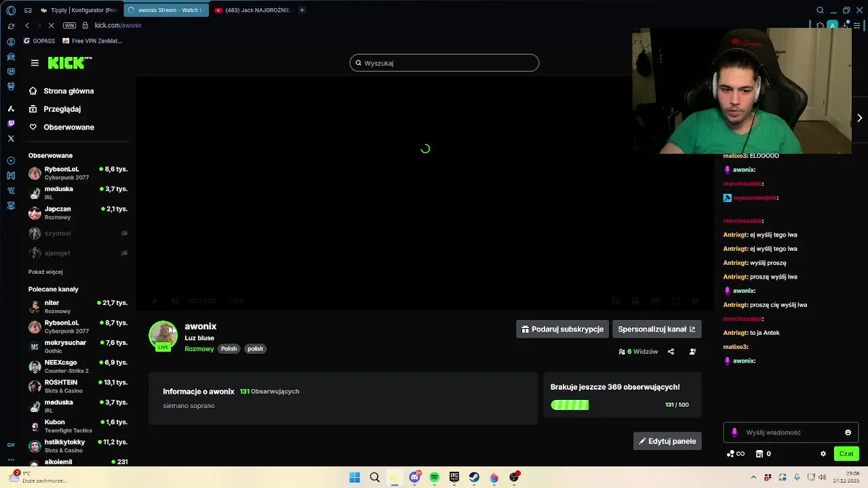The height and width of the screenshot is (488, 868).
Task: Open Opera sidebar three dots menu
Action: (11, 460)
